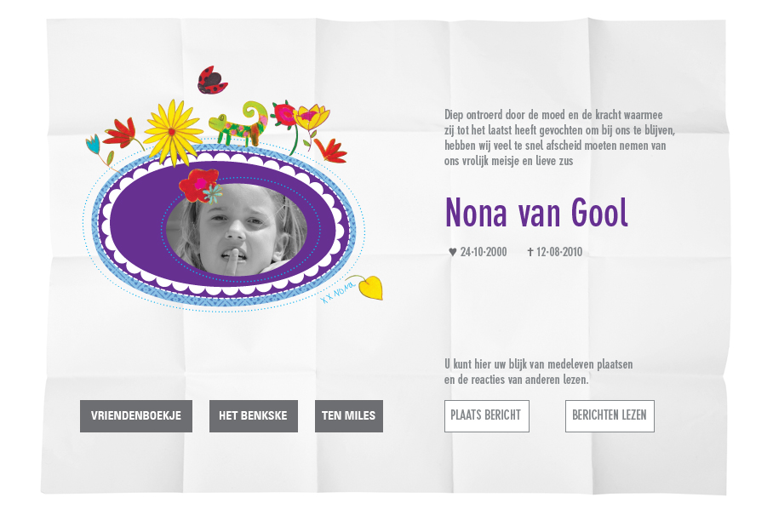Open the VRIENDENBOEKJE page
This screenshot has width=773, height=532.
(136, 416)
